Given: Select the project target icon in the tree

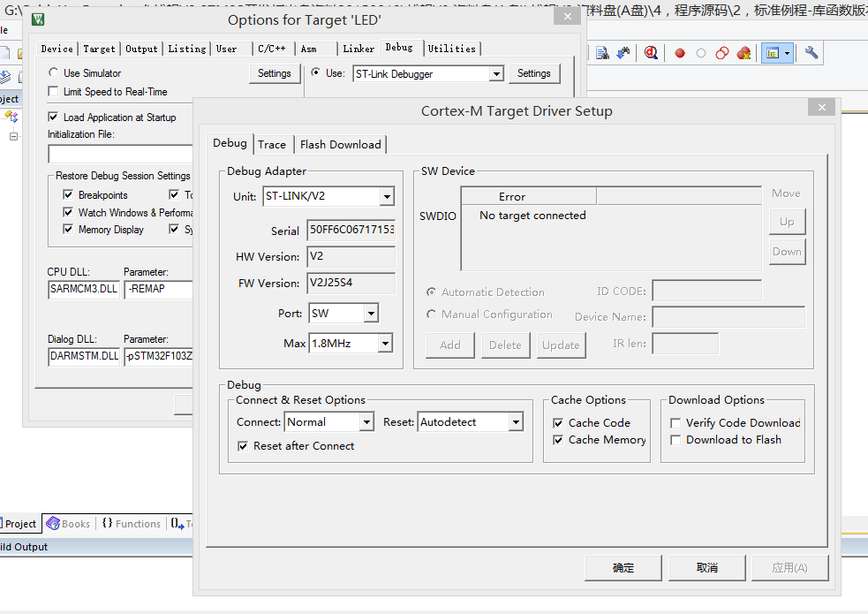Looking at the screenshot, I should [11, 117].
